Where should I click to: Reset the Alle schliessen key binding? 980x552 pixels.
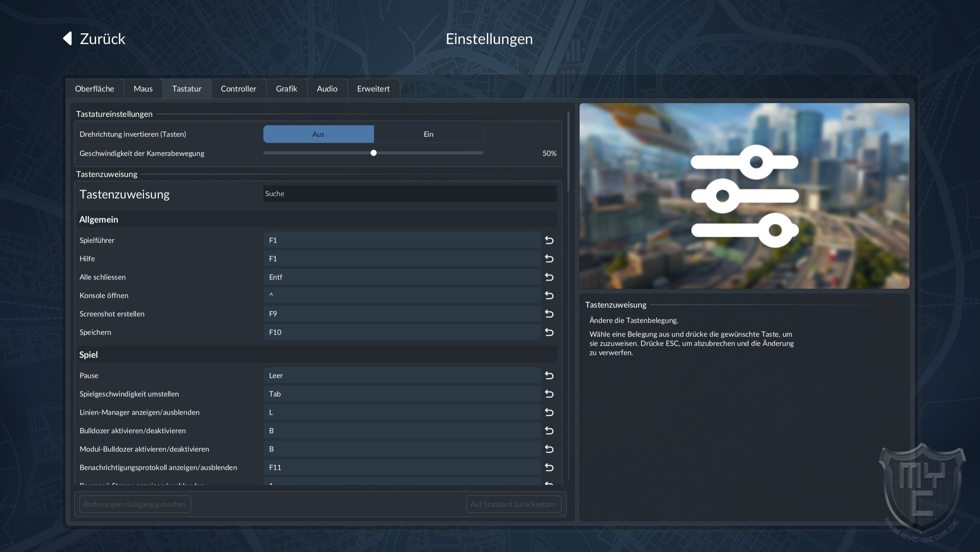click(549, 277)
